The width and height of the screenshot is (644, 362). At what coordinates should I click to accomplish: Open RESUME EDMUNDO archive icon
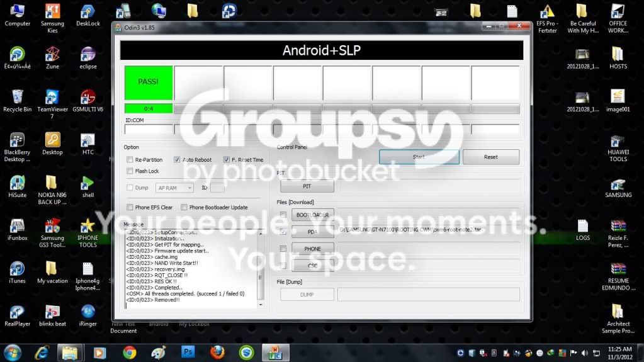(618, 275)
